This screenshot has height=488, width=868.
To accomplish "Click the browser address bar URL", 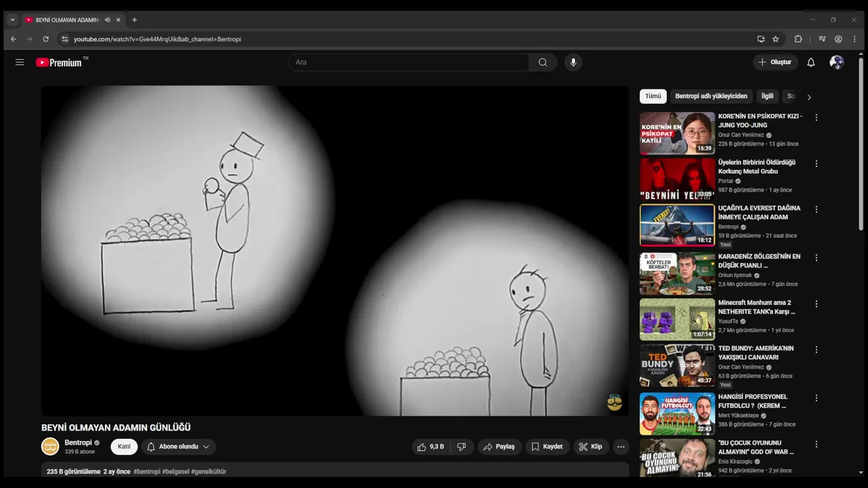I will [x=157, y=39].
